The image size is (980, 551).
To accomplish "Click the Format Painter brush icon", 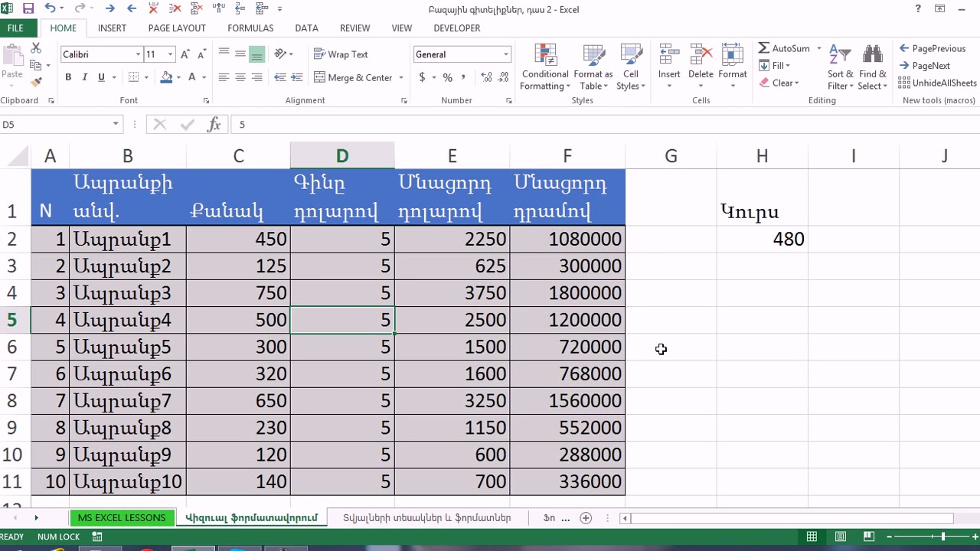I will pyautogui.click(x=36, y=81).
